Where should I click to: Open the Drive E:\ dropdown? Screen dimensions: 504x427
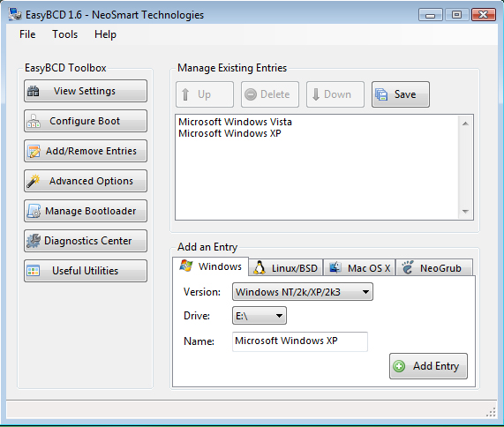click(x=260, y=316)
